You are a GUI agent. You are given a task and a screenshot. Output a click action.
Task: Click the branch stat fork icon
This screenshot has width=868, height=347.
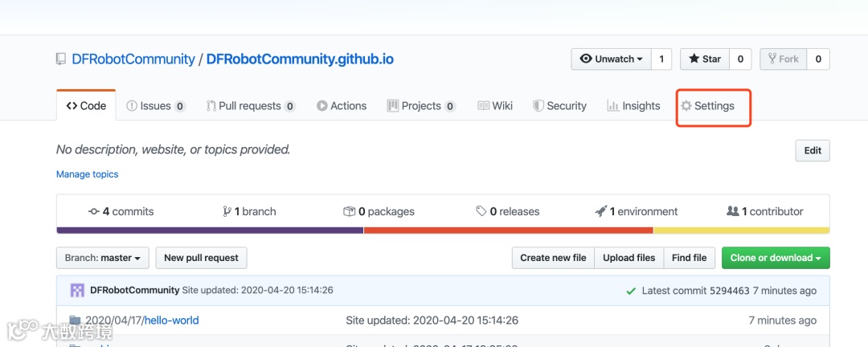[227, 211]
